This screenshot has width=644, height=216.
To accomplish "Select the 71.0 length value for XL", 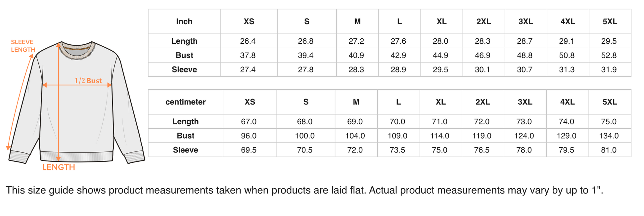I will [x=439, y=121].
